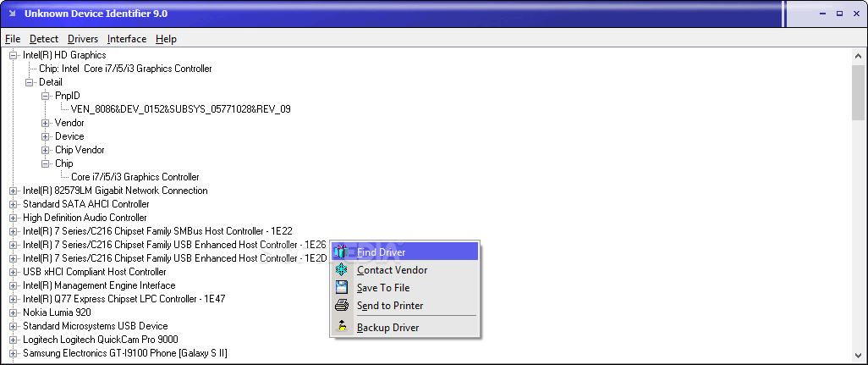
Task: Open the Drivers menu
Action: click(x=83, y=39)
